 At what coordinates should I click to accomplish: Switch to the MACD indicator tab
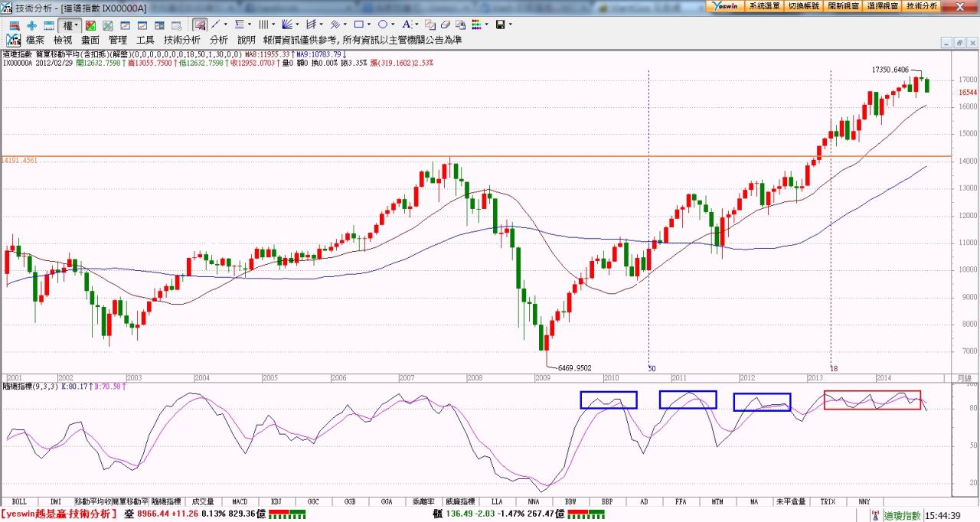[x=240, y=501]
